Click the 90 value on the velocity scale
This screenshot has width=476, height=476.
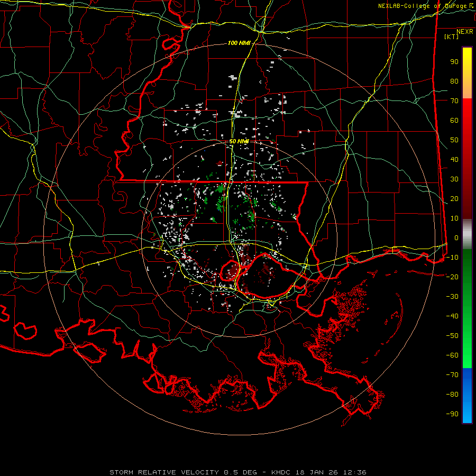point(454,62)
